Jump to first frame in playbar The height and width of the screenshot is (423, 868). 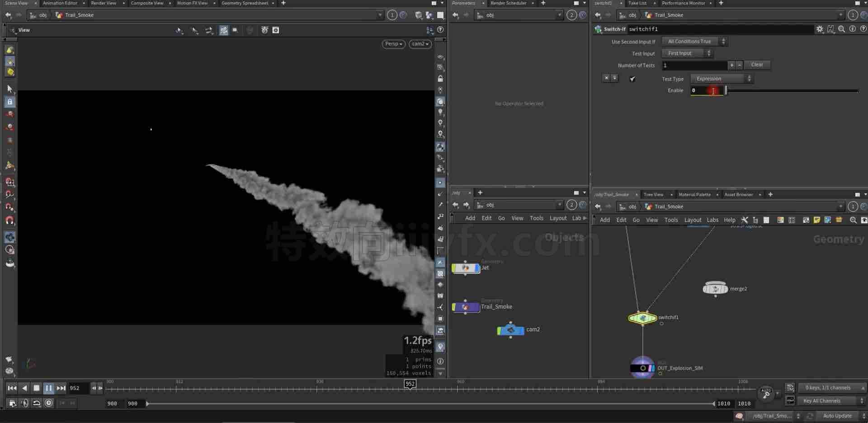tap(12, 388)
